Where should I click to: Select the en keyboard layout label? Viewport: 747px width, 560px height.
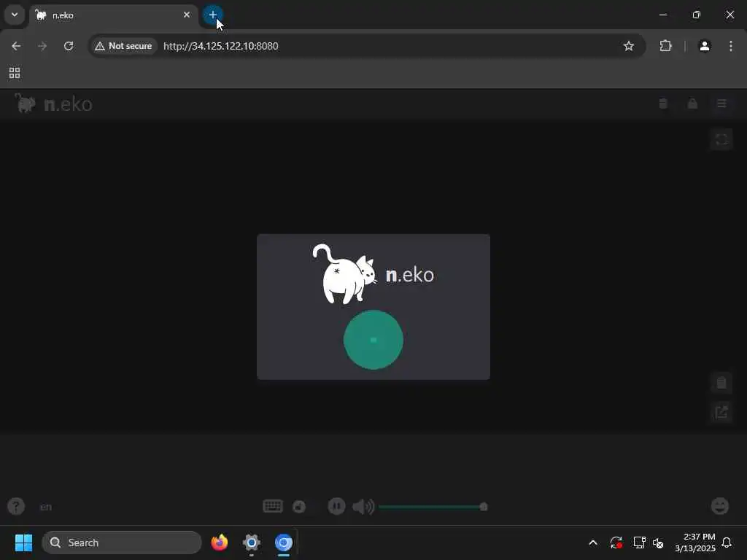click(46, 507)
